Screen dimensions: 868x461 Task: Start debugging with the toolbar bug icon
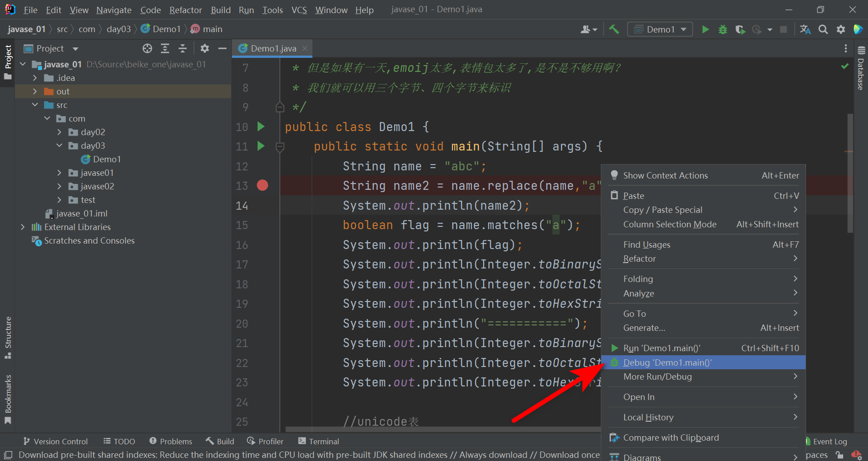[722, 29]
